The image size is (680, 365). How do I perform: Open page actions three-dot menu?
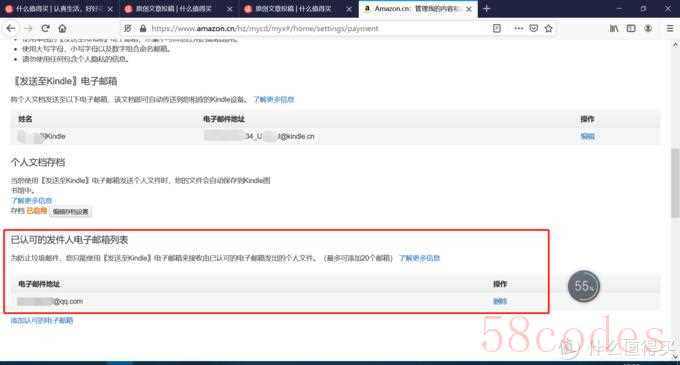coord(518,28)
